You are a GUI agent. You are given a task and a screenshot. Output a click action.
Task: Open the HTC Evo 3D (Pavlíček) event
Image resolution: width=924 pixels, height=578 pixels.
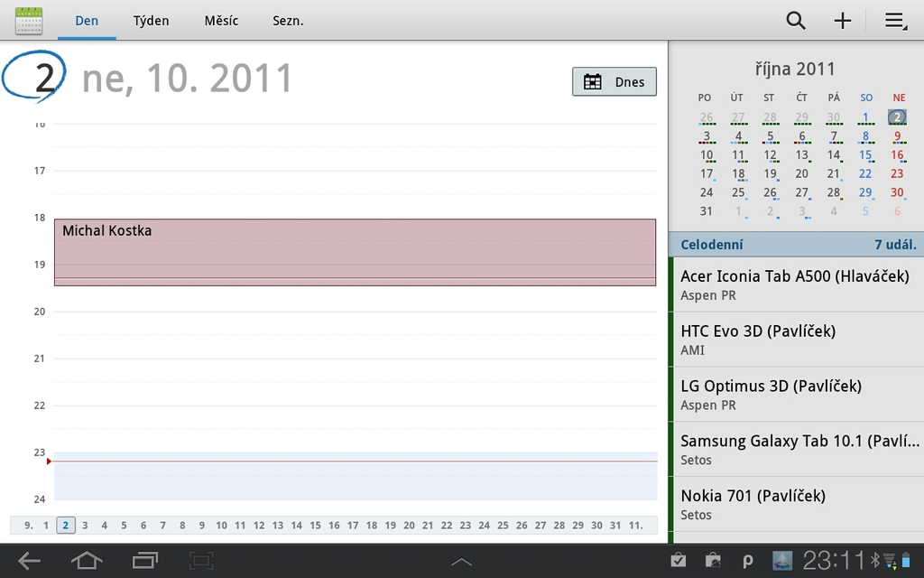coord(792,340)
